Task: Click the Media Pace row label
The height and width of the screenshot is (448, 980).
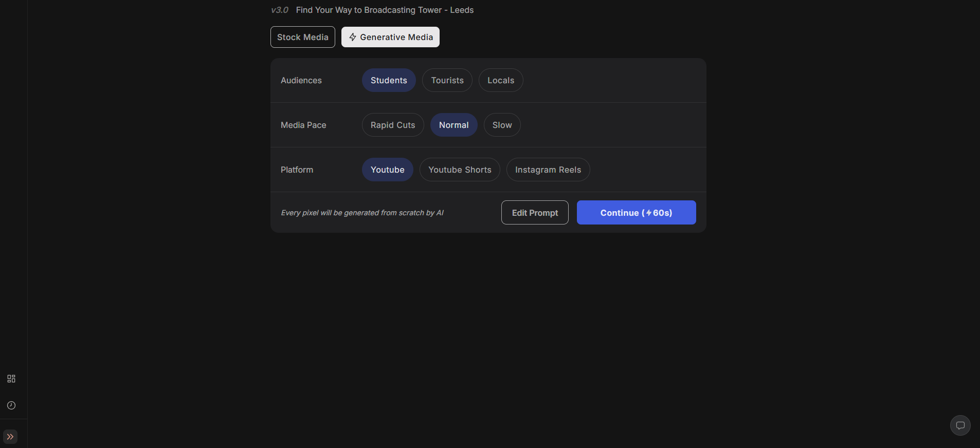Action: point(303,125)
